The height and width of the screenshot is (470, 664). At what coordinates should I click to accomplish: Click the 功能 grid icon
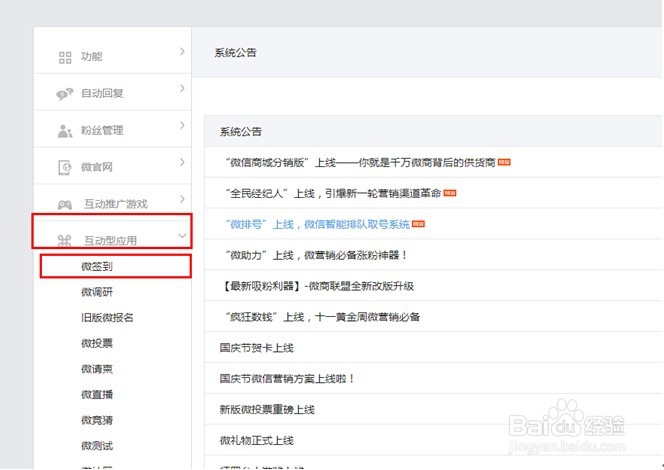pyautogui.click(x=65, y=57)
